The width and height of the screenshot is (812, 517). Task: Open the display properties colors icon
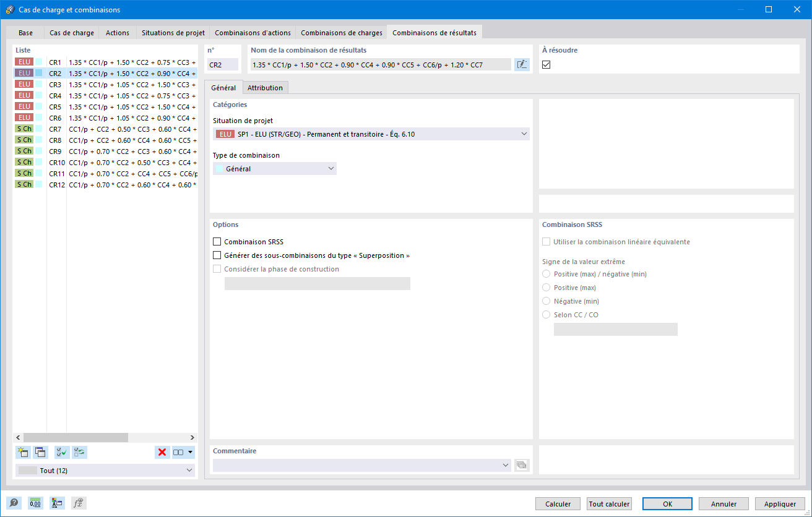[x=57, y=503]
